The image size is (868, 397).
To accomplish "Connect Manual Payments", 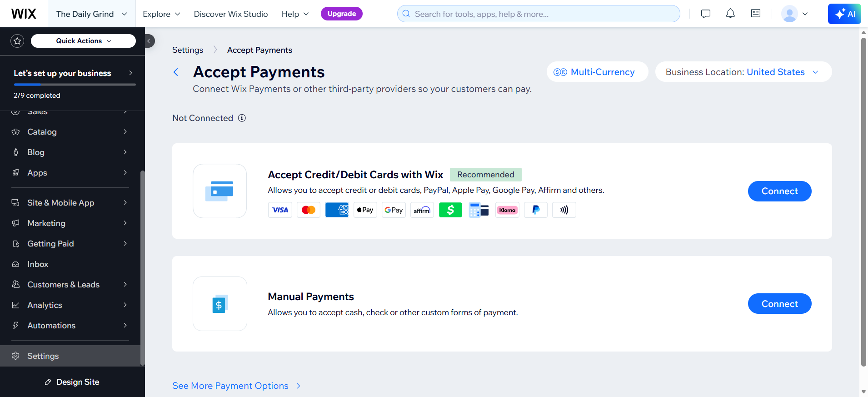I will click(x=779, y=304).
